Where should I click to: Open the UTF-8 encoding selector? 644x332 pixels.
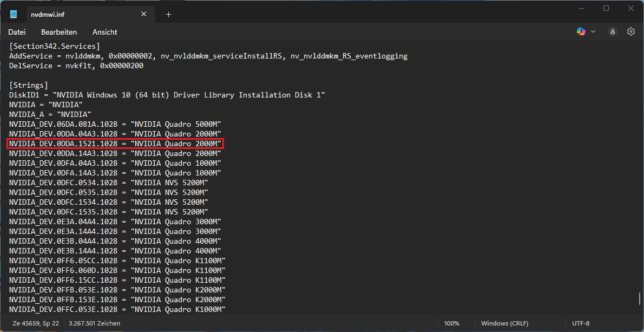pos(580,323)
